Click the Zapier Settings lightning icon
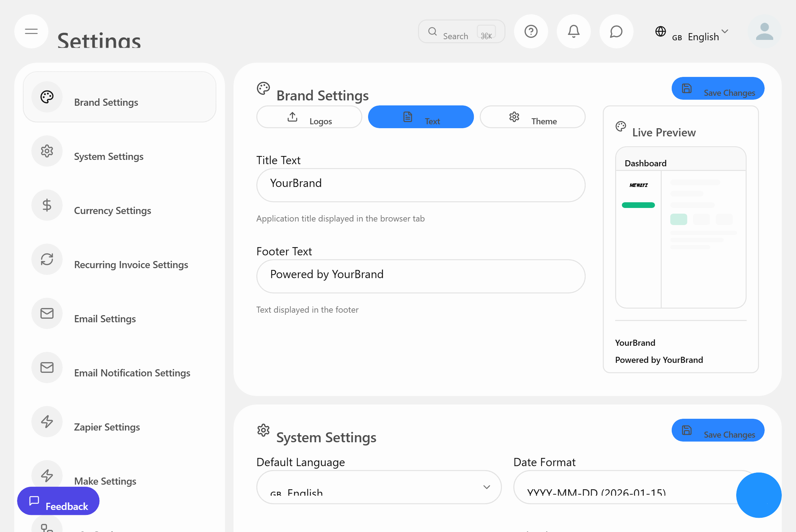Viewport: 796px width, 532px height. click(47, 422)
